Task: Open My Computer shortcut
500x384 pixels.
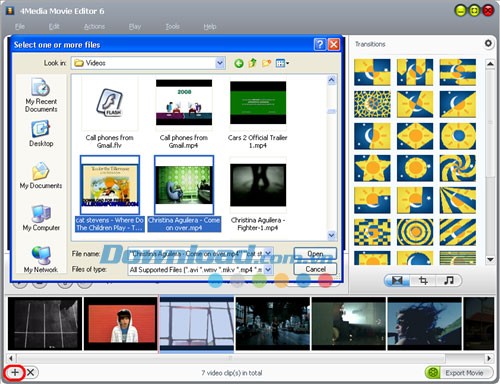Action: tap(41, 218)
